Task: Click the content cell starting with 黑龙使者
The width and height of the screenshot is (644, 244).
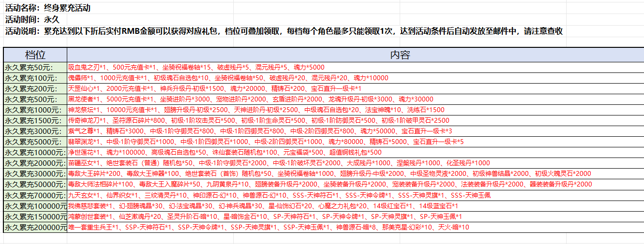Action: [x=250, y=99]
